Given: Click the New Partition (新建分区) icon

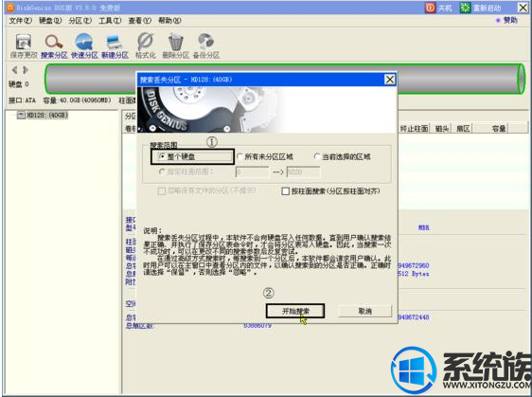Looking at the screenshot, I should tap(115, 46).
